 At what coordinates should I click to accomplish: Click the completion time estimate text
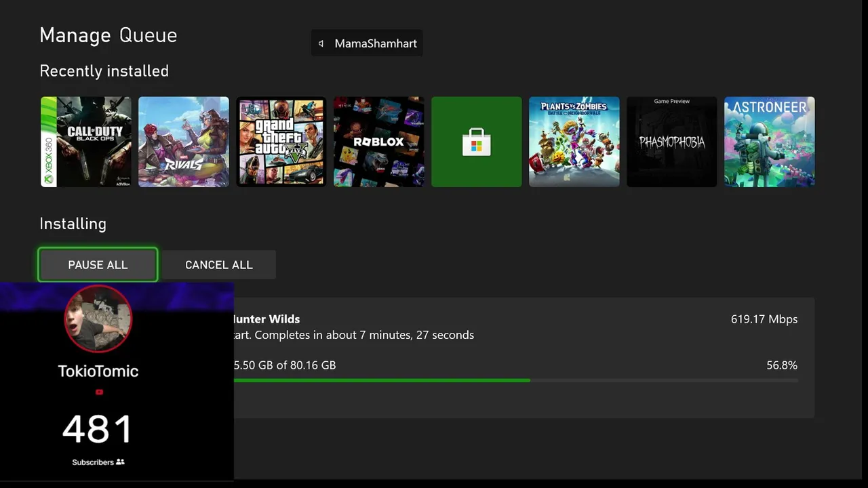point(364,335)
